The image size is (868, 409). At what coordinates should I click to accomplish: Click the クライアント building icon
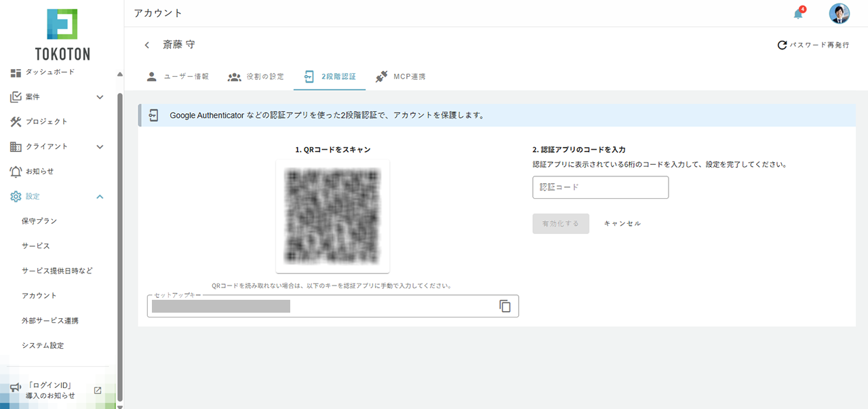[16, 147]
